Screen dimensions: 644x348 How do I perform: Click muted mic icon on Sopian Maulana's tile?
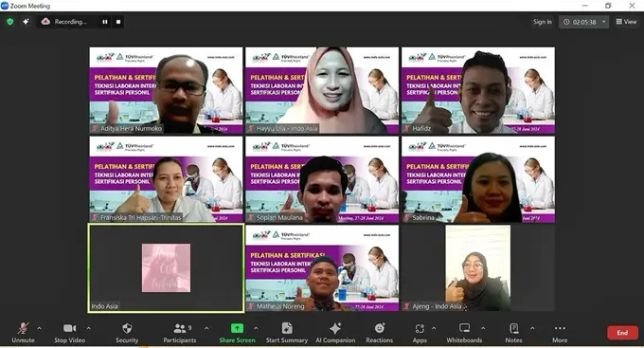click(251, 217)
